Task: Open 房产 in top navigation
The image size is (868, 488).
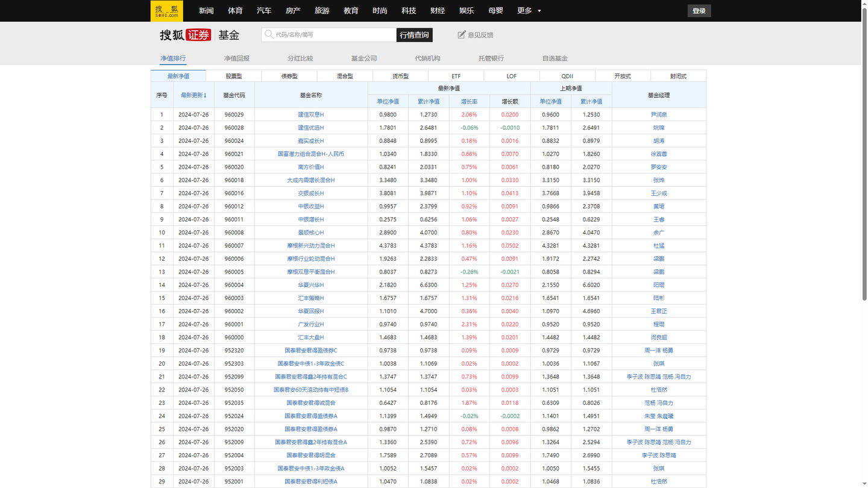Action: 293,11
